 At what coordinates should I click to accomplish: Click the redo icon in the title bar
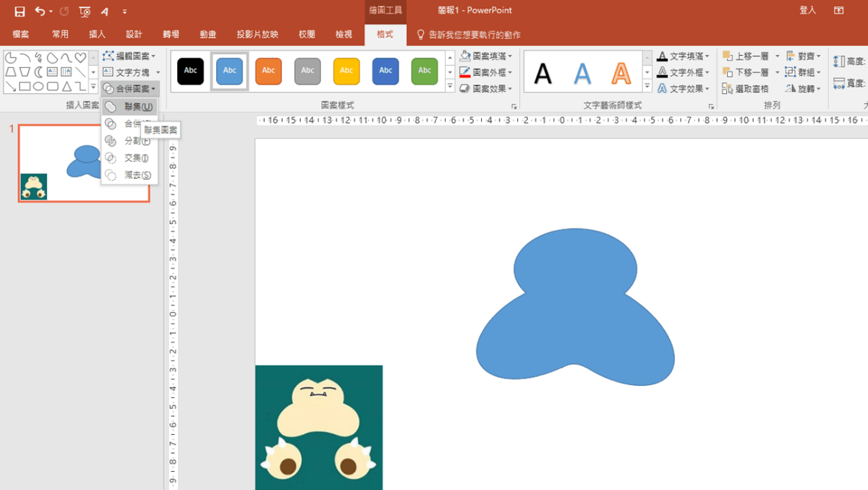[64, 12]
